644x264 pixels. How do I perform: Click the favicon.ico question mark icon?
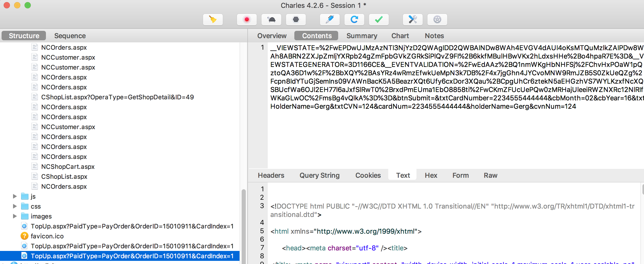(x=24, y=236)
